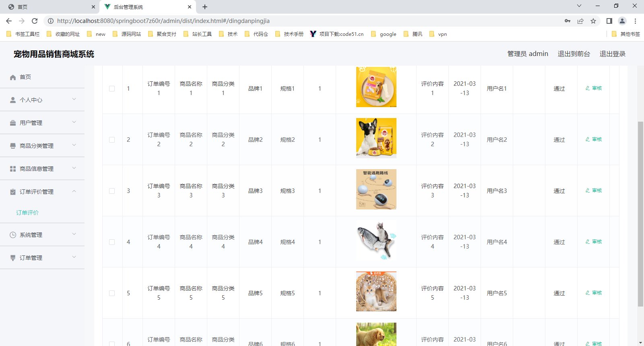The height and width of the screenshot is (346, 644).
Task: Open the 首页 sidebar home icon
Action: coord(13,77)
